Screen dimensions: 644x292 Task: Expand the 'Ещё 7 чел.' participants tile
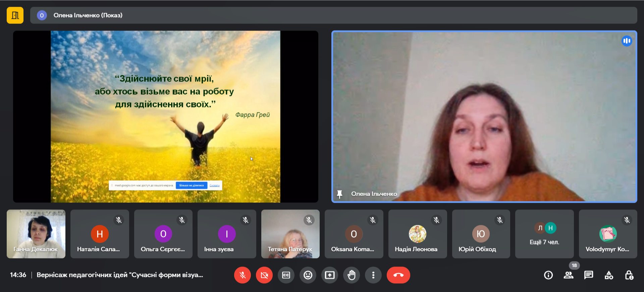544,234
